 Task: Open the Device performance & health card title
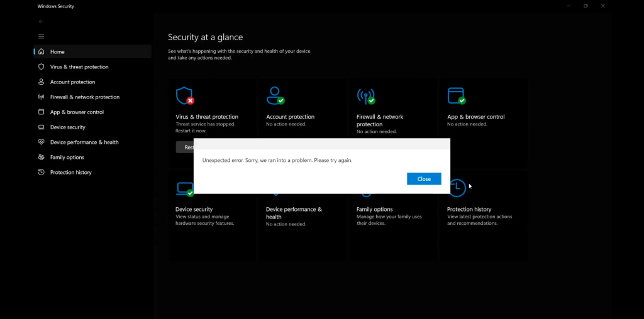tap(294, 213)
